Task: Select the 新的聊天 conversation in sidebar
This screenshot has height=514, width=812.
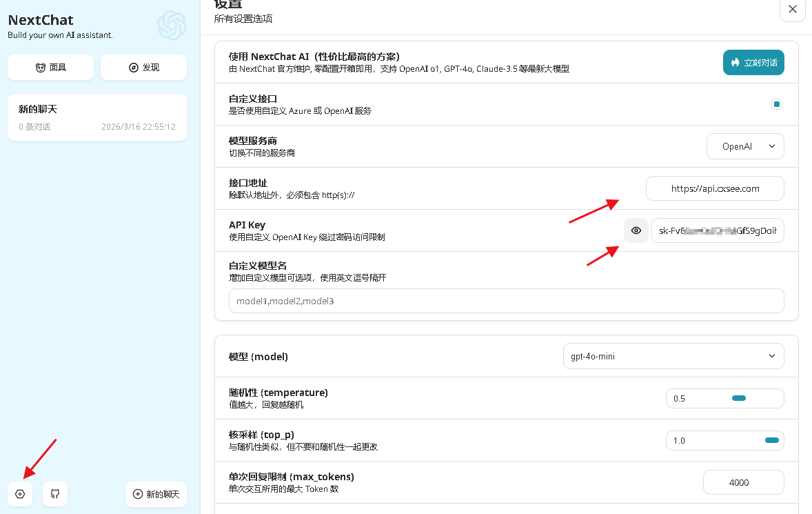Action: (97, 117)
